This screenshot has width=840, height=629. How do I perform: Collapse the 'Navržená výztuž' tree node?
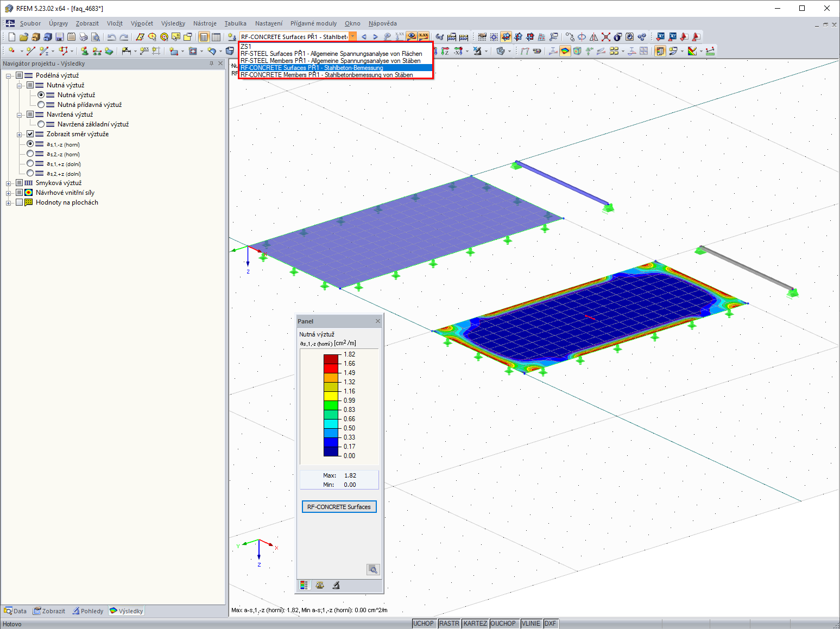[19, 115]
